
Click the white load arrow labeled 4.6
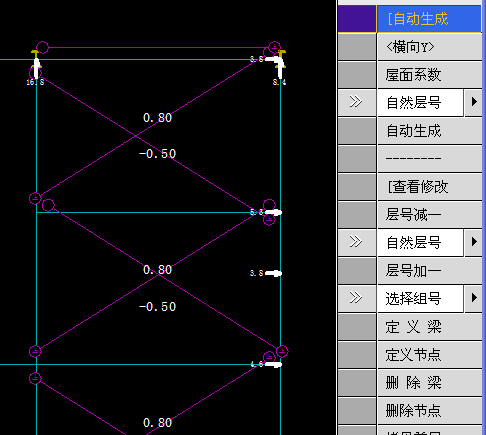point(273,364)
